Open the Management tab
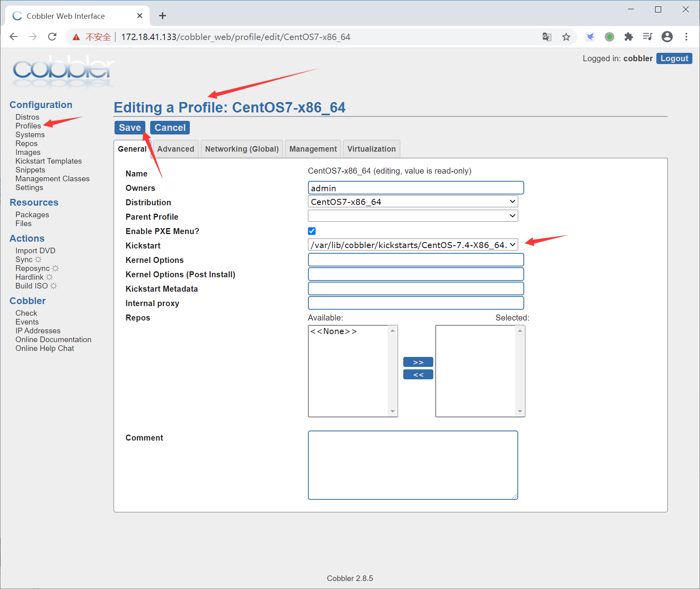Screen dimensions: 700x589 [x=313, y=149]
